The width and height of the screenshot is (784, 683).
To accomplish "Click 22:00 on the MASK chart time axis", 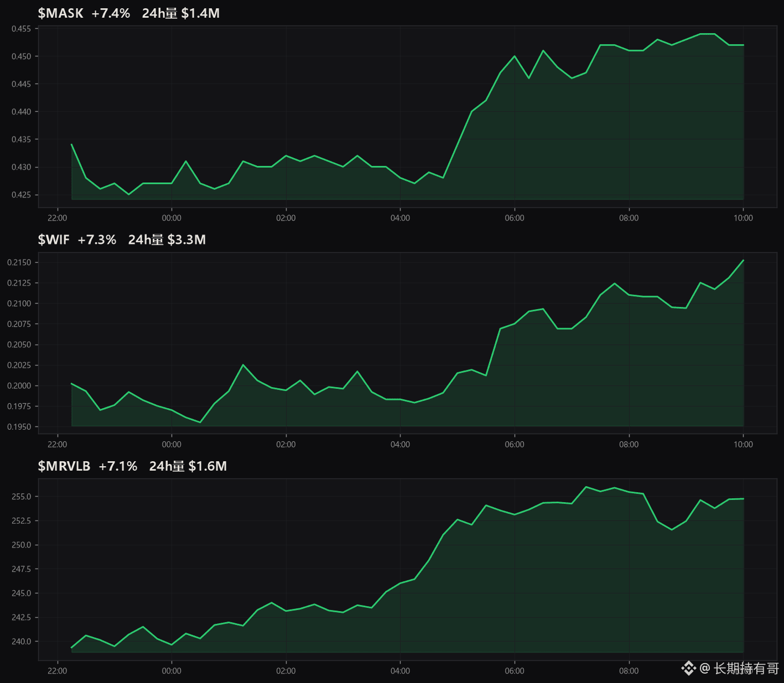I will tap(58, 218).
